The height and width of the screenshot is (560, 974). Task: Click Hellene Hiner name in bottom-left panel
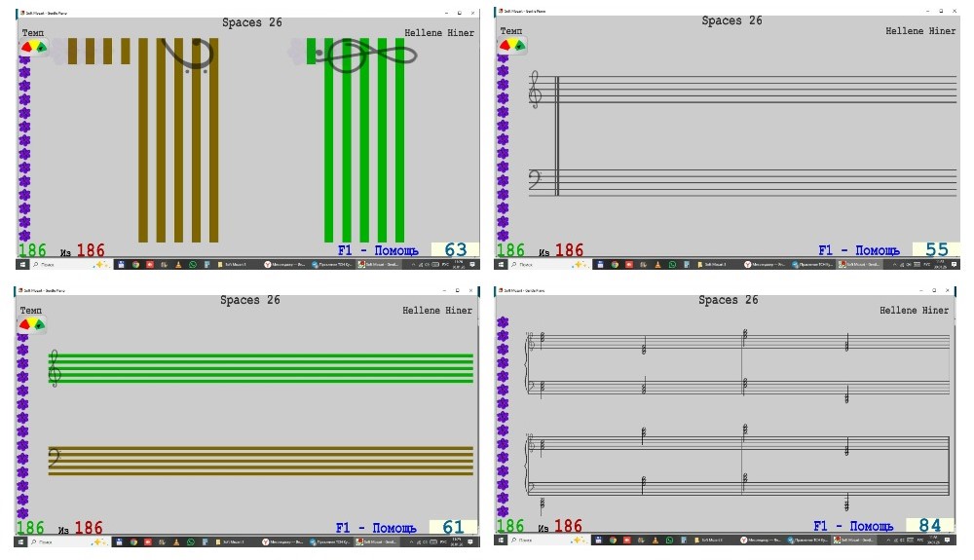(437, 311)
